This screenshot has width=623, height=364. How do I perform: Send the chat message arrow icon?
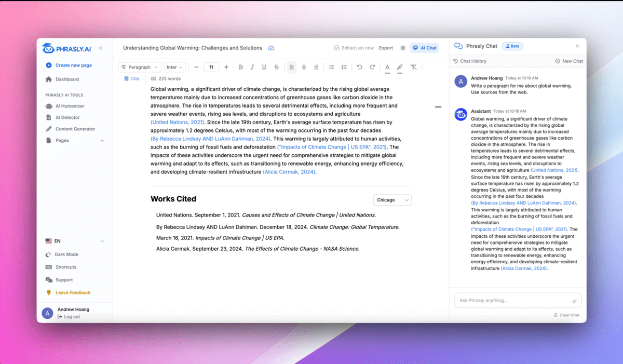point(574,301)
